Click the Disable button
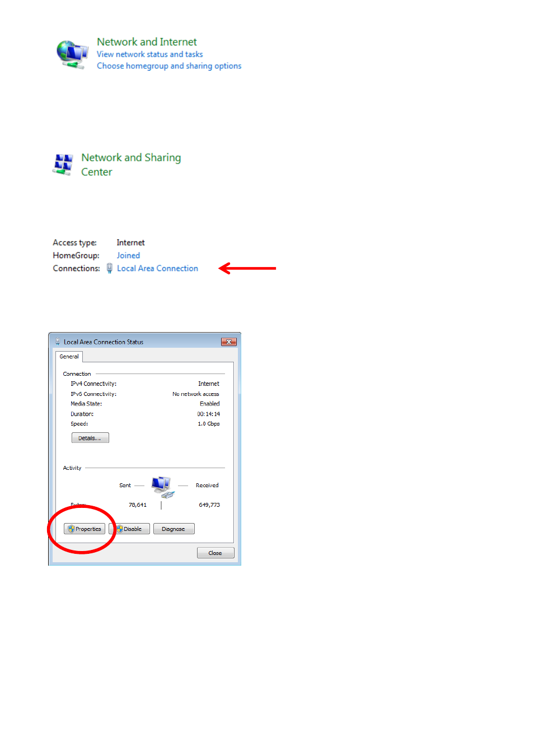534x756 pixels. [x=129, y=529]
